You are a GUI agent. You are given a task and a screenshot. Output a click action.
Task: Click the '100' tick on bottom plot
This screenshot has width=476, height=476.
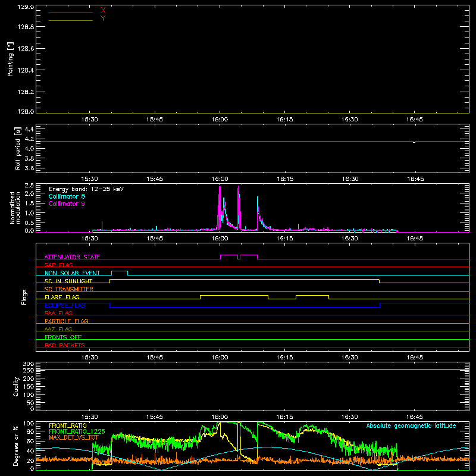(x=28, y=424)
